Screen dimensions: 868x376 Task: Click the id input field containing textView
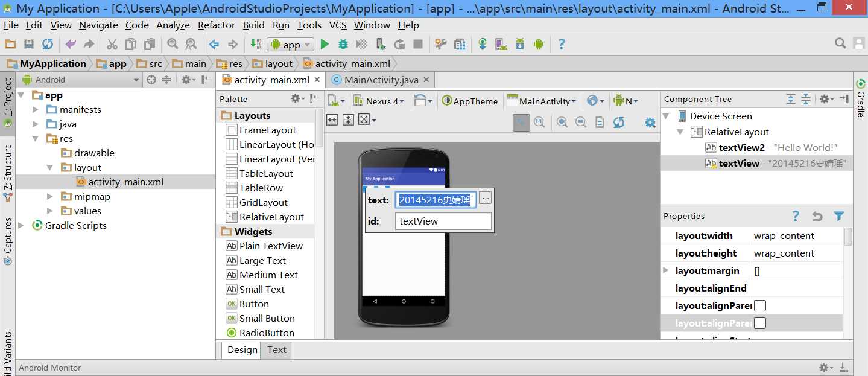(443, 221)
